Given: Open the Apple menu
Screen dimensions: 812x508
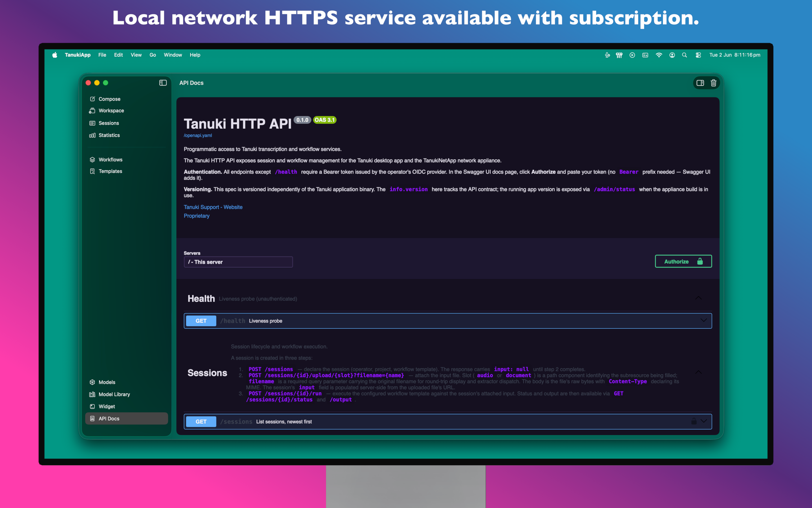Looking at the screenshot, I should pyautogui.click(x=55, y=55).
